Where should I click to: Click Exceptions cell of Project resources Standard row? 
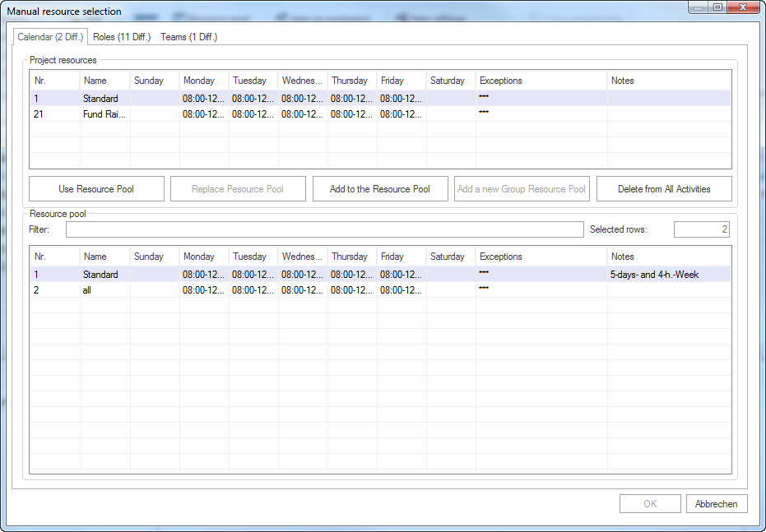[x=541, y=98]
